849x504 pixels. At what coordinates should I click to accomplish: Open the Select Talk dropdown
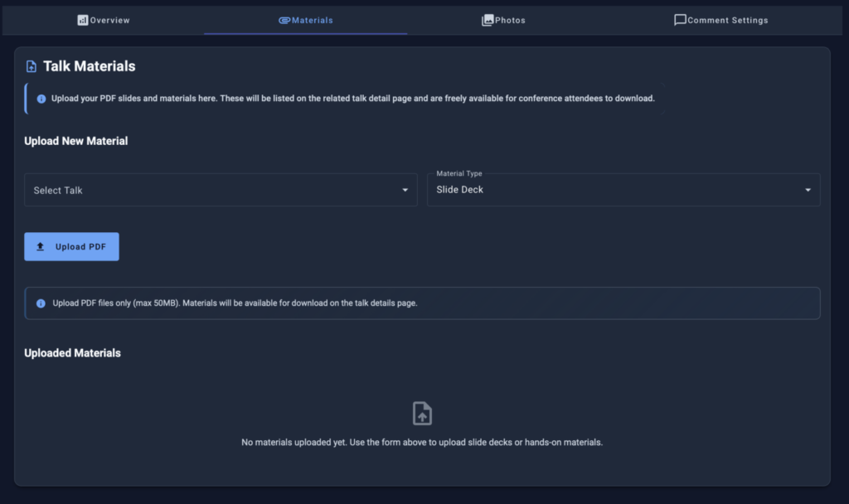click(221, 190)
